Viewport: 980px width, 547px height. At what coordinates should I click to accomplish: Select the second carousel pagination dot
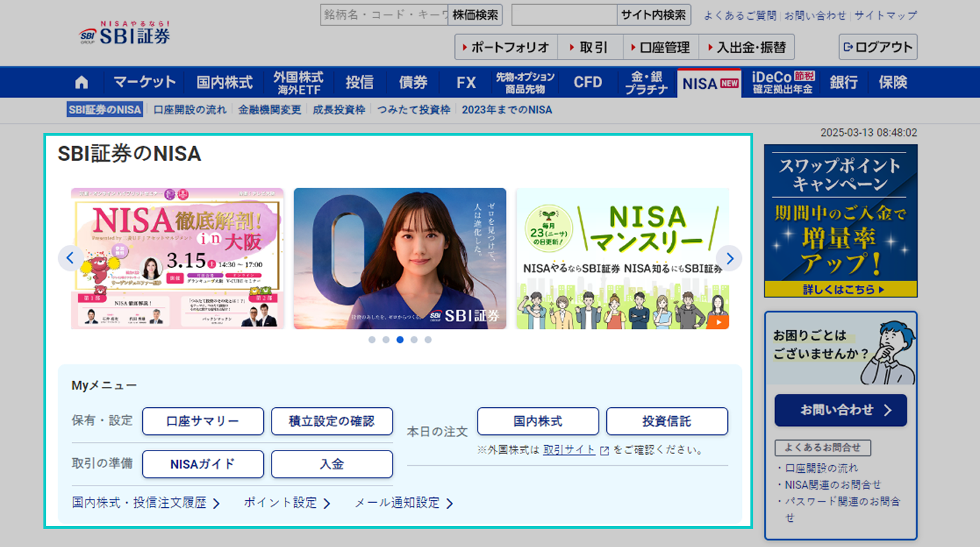[386, 340]
